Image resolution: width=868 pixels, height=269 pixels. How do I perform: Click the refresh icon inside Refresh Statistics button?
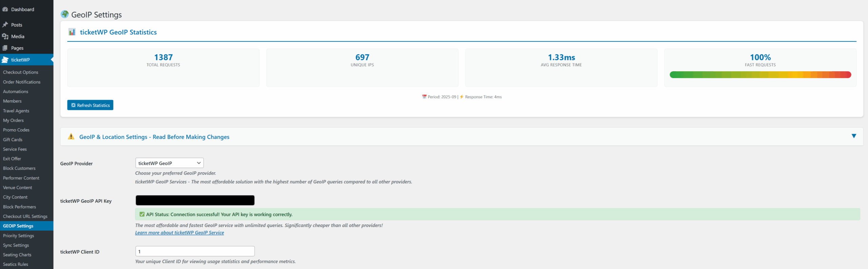pyautogui.click(x=73, y=105)
